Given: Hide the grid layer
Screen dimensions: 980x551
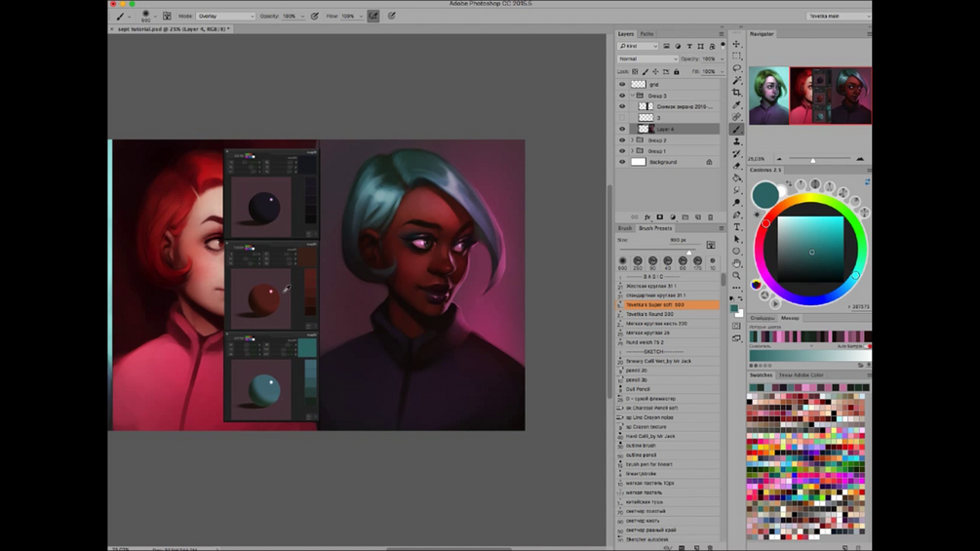Looking at the screenshot, I should 622,84.
